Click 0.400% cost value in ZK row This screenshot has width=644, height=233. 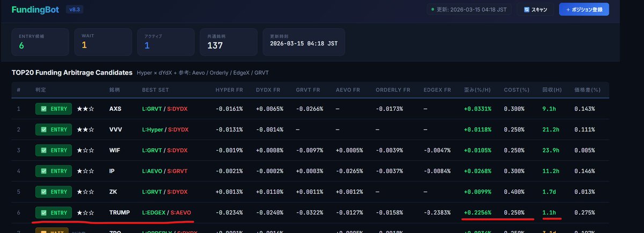pyautogui.click(x=514, y=192)
